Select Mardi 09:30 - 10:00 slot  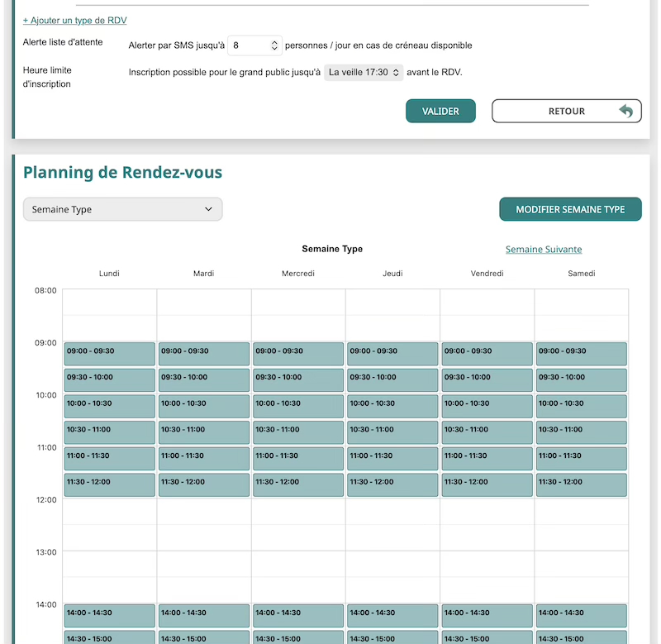pyautogui.click(x=204, y=380)
